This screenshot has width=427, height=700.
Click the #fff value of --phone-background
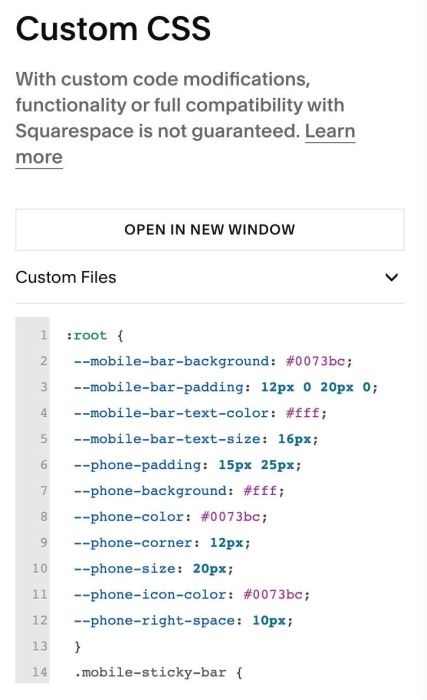(x=260, y=490)
